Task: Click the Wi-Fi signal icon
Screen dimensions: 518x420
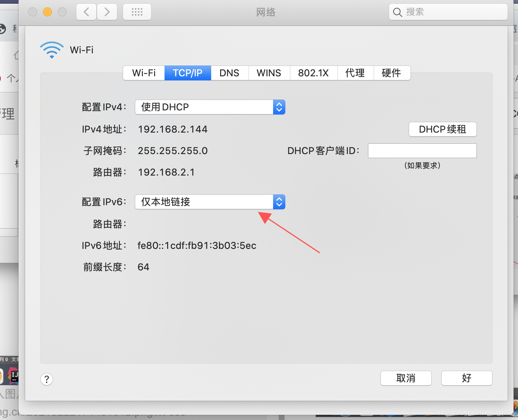Action: (x=52, y=50)
